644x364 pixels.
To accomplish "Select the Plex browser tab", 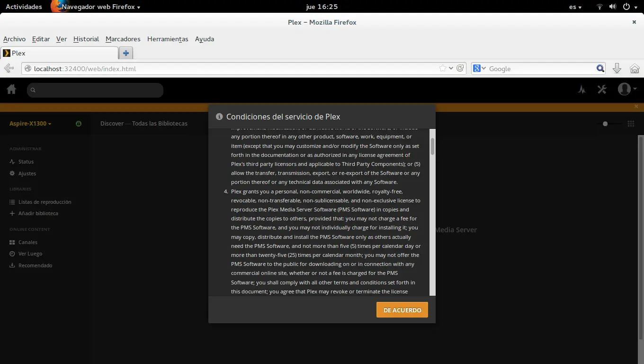I will 59,53.
